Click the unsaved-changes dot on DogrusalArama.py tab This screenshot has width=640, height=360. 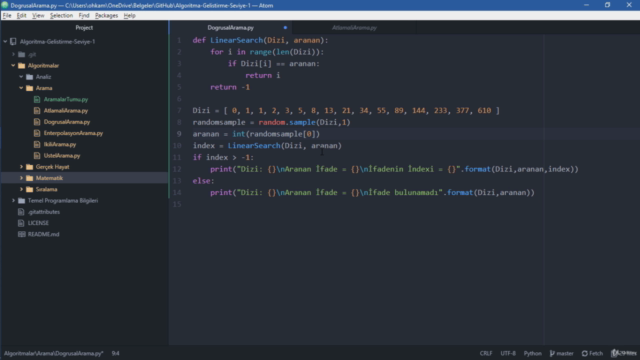click(285, 28)
